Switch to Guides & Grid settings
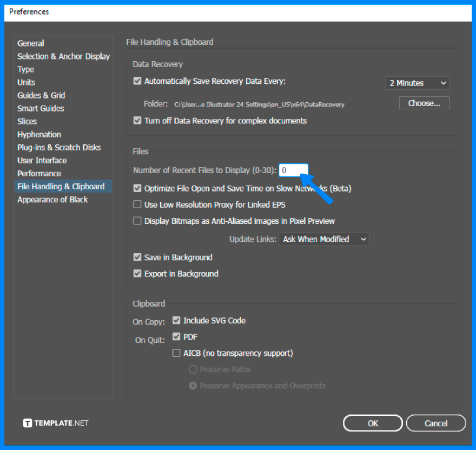Screen dimensions: 476x450 tap(41, 95)
